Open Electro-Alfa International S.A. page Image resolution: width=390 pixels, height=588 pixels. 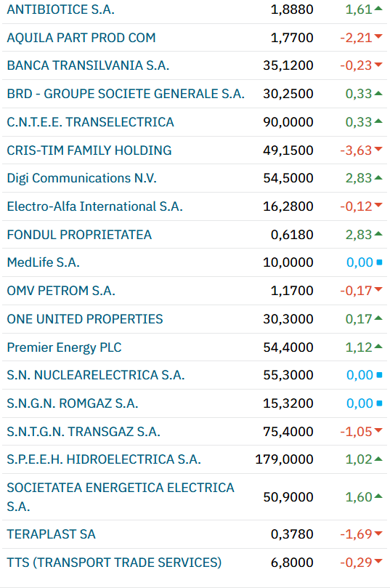[95, 206]
